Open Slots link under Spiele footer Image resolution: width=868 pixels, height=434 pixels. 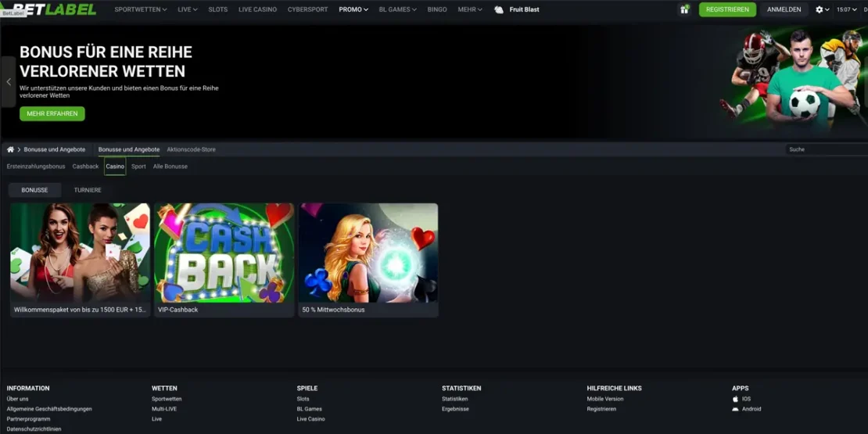pyautogui.click(x=303, y=399)
